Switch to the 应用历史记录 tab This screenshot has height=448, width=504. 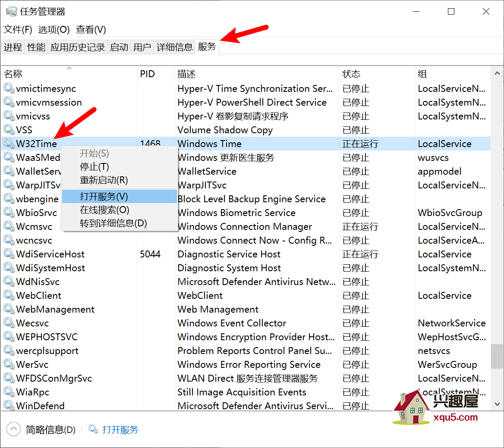pyautogui.click(x=78, y=47)
